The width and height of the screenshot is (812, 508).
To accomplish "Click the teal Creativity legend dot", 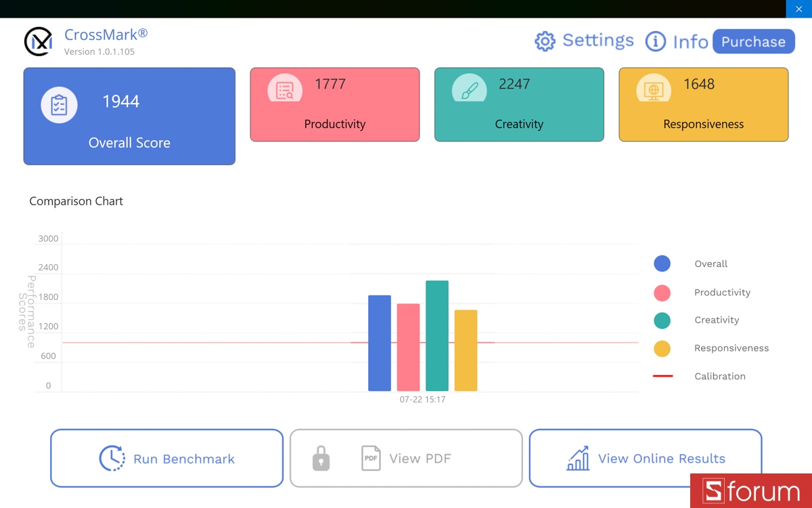I will click(x=662, y=320).
